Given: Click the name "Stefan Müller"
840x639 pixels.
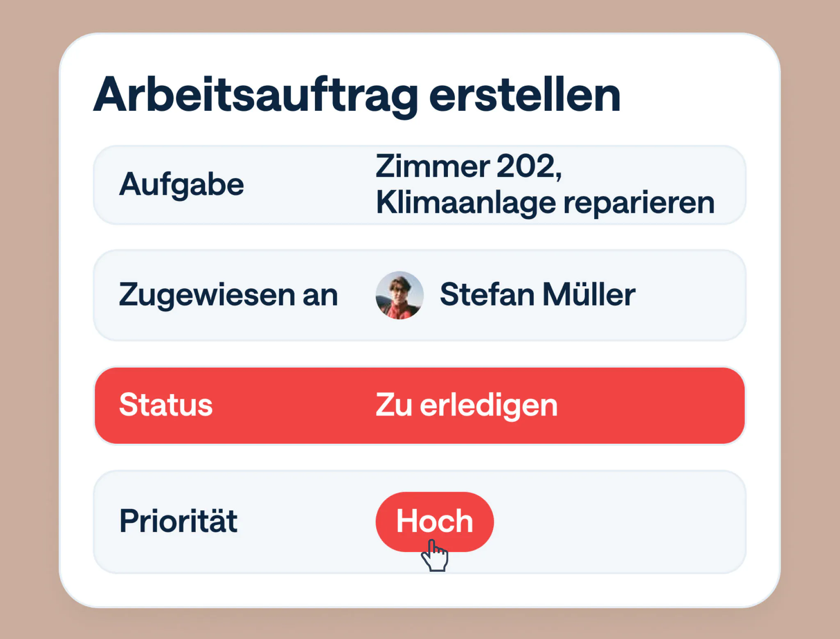Looking at the screenshot, I should point(537,293).
